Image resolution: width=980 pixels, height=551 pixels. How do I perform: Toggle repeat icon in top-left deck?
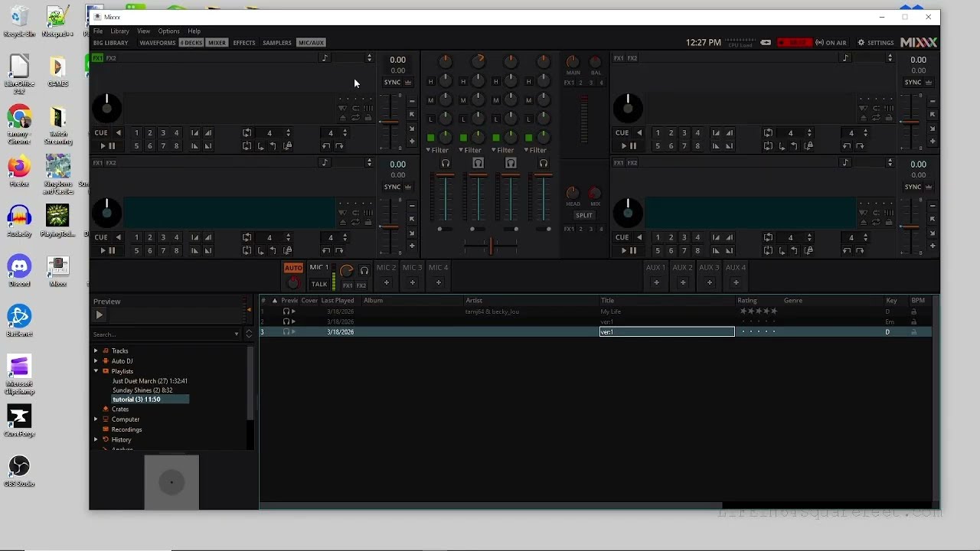coord(355,118)
